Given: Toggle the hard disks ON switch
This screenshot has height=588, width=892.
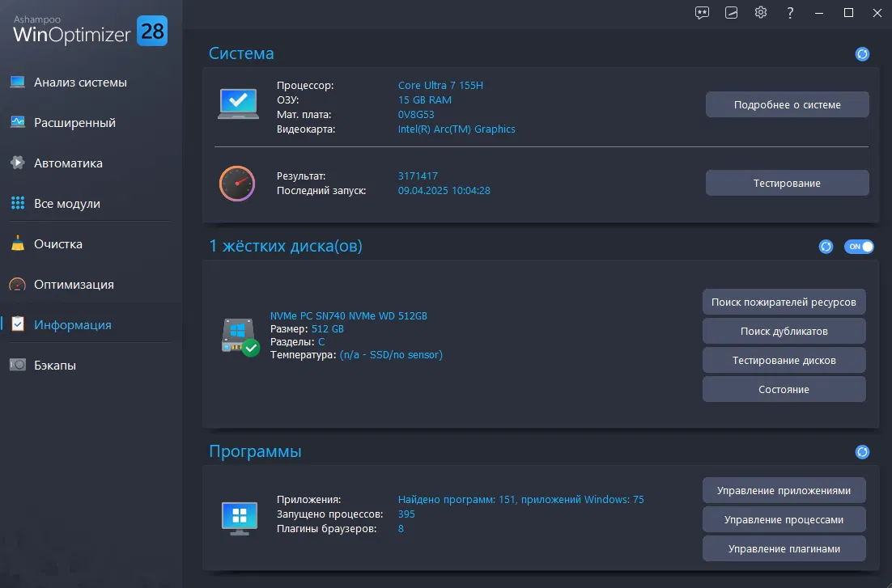Looking at the screenshot, I should [859, 246].
